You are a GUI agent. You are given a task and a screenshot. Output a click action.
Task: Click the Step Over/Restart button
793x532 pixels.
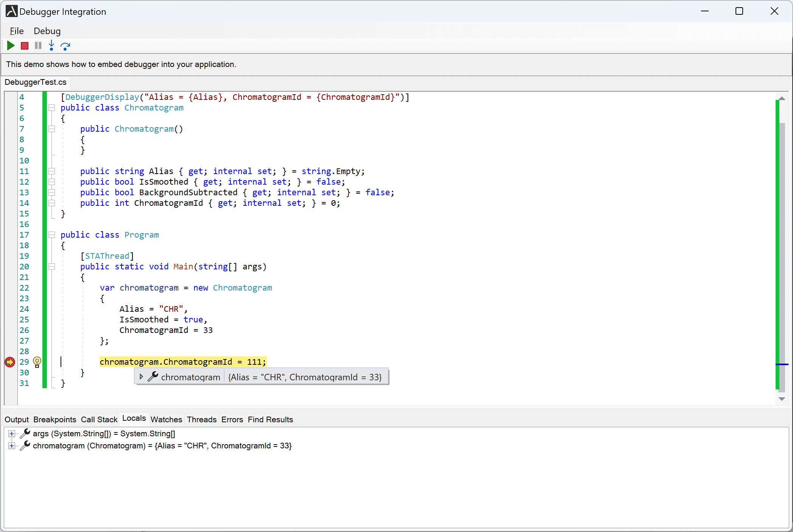pyautogui.click(x=65, y=46)
